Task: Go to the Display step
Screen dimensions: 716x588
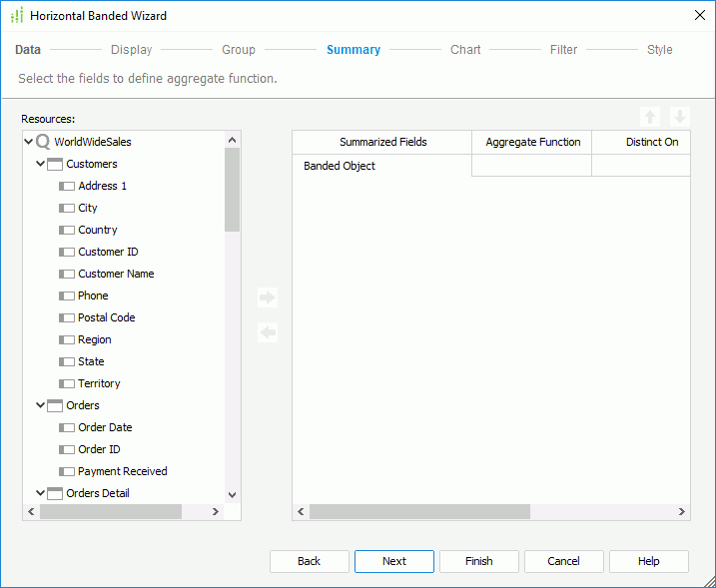Action: (132, 49)
